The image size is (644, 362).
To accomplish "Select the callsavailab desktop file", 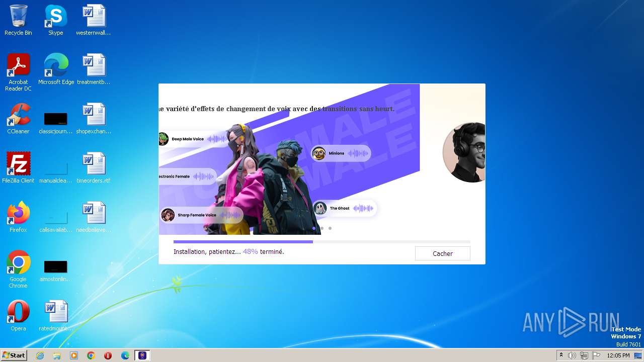I will [x=56, y=221].
